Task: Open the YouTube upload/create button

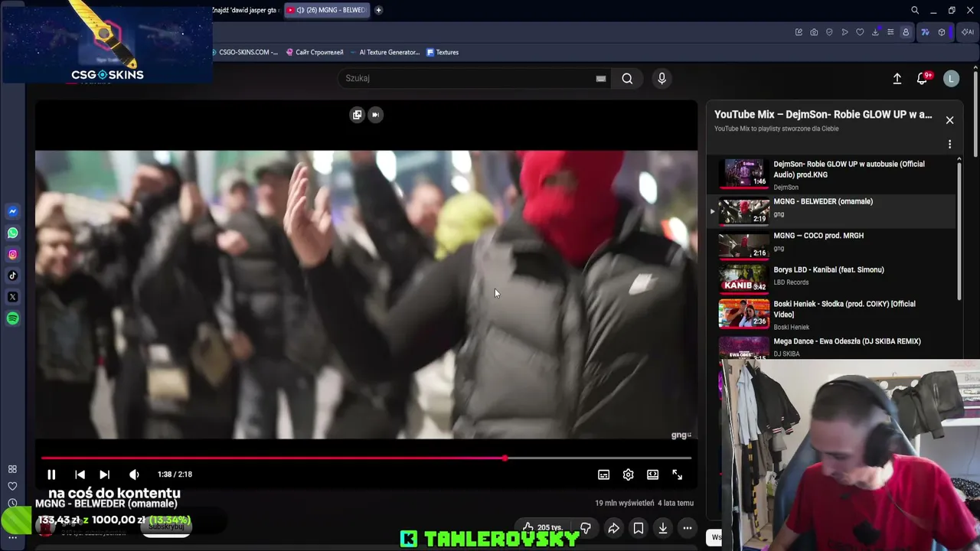Action: coord(897,78)
